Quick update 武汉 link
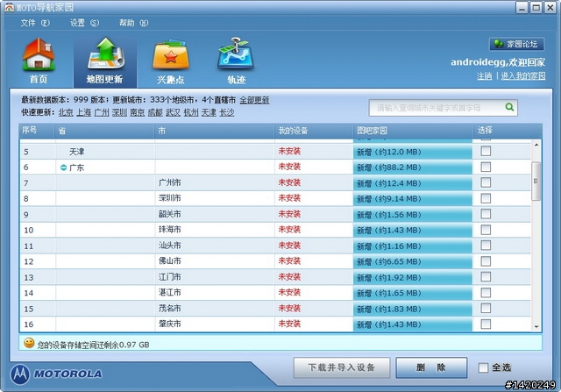 [x=174, y=112]
